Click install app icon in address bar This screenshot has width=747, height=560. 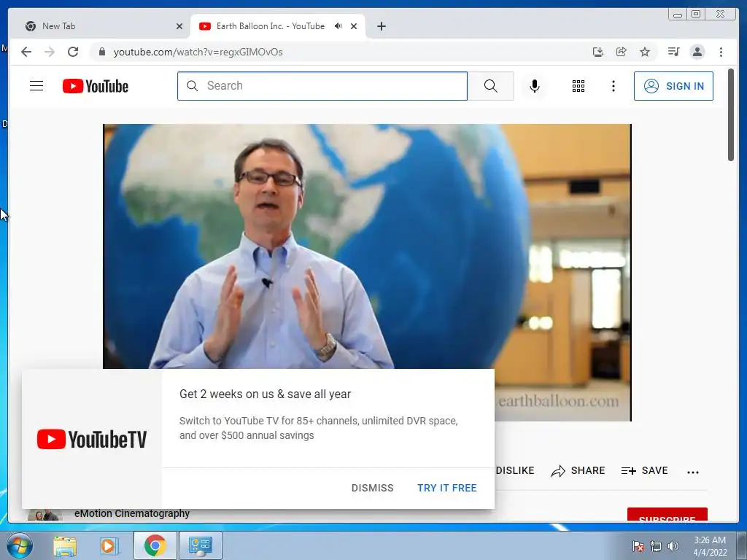click(x=598, y=52)
